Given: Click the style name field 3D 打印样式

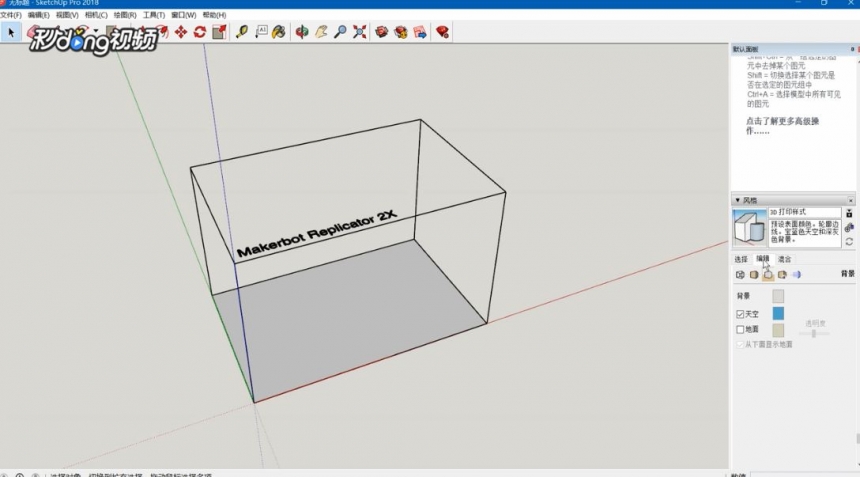Looking at the screenshot, I should pos(805,212).
